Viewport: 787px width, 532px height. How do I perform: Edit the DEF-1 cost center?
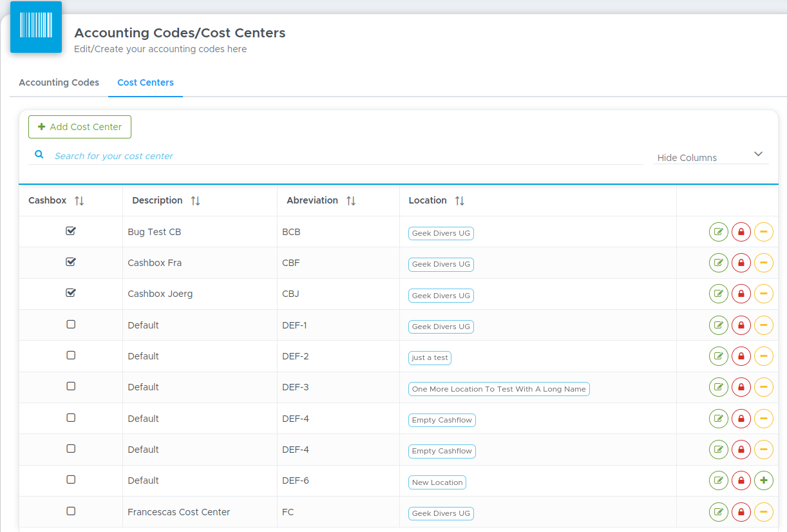pos(719,325)
